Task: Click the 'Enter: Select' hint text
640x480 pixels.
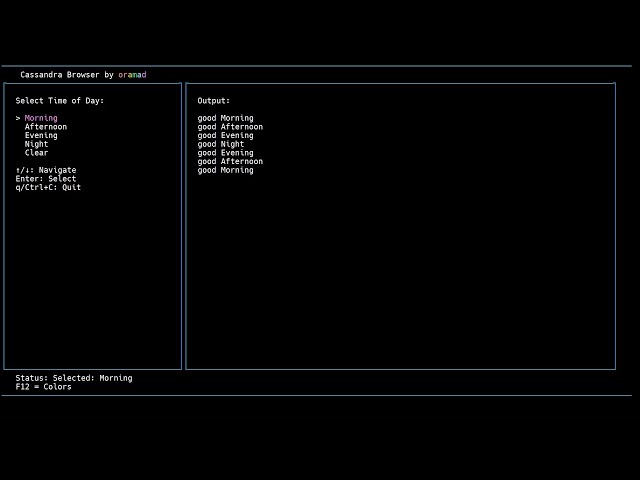Action: [46, 179]
